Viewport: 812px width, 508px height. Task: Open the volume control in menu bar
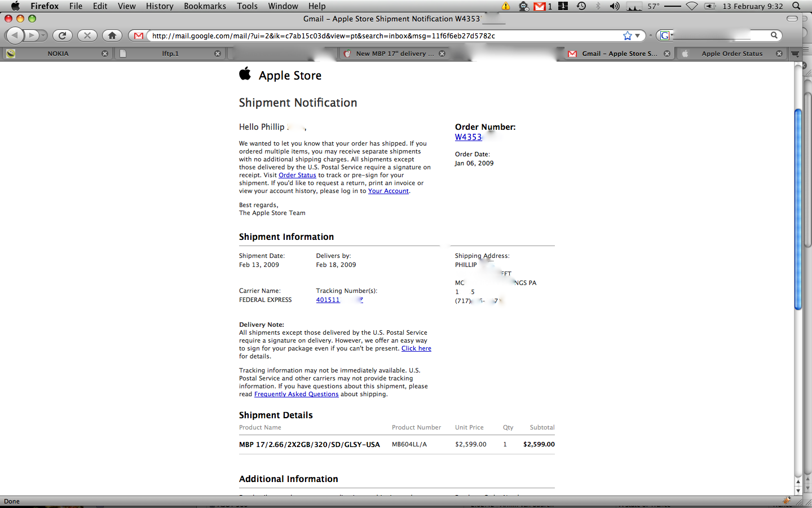click(x=615, y=6)
